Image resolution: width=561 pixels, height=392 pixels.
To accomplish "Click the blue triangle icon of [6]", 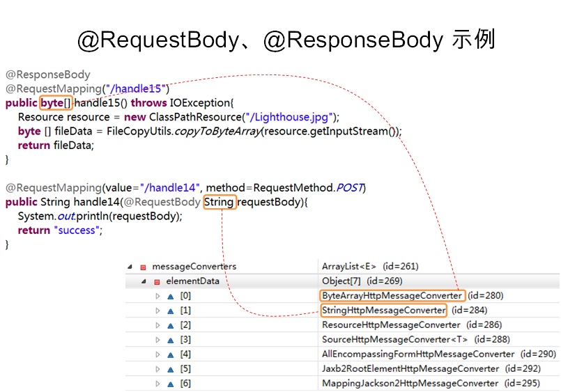I will (171, 384).
